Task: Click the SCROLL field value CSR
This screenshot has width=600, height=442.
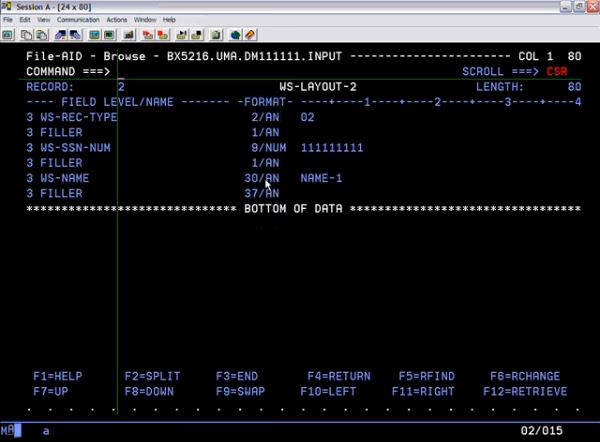Action: pyautogui.click(x=557, y=72)
